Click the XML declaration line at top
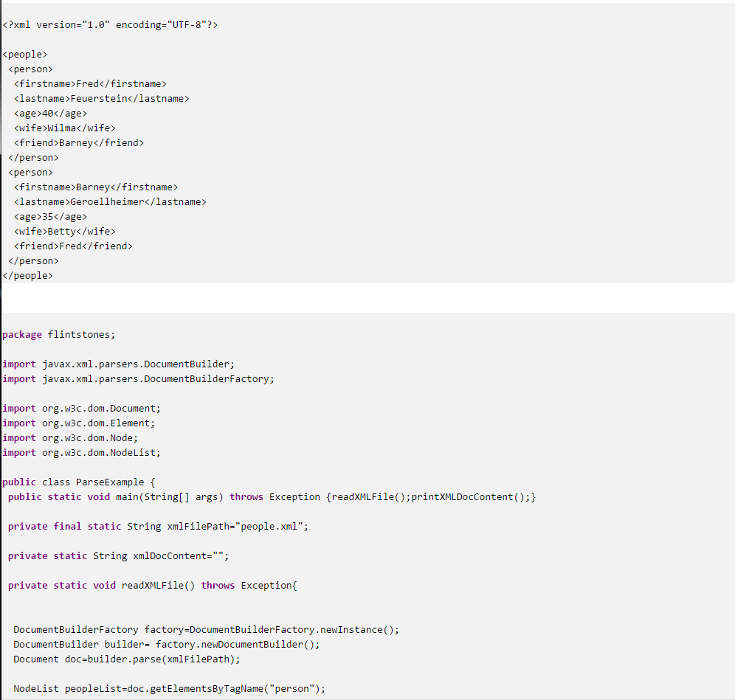This screenshot has width=735, height=700. click(110, 25)
